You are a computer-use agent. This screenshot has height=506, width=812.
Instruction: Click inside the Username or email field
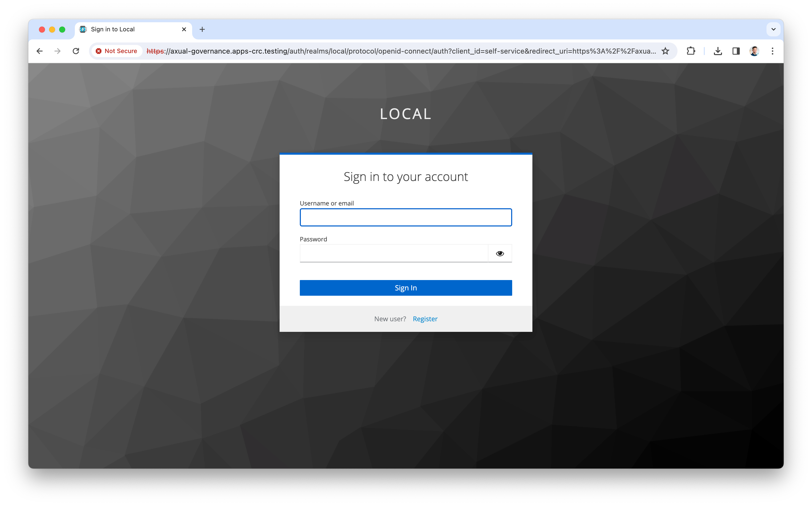pos(406,217)
